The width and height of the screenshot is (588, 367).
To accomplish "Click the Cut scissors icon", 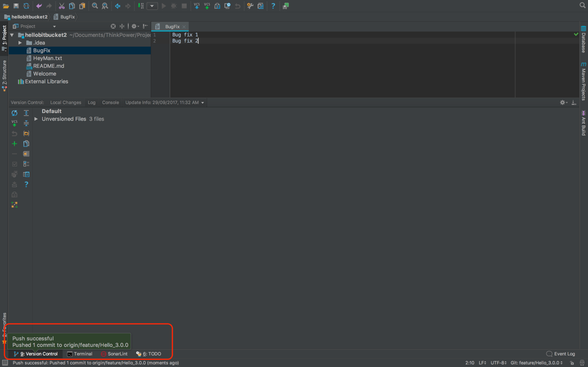I will pos(62,6).
